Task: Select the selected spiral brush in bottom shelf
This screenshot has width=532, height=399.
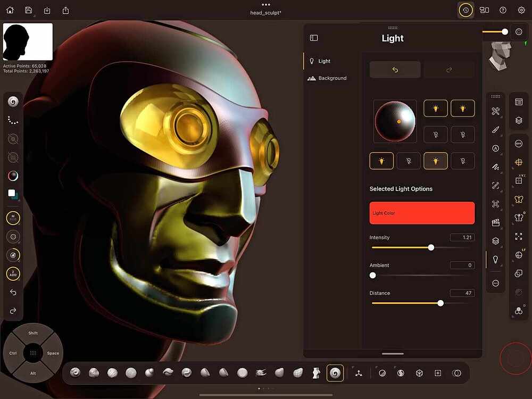Action: [x=335, y=373]
